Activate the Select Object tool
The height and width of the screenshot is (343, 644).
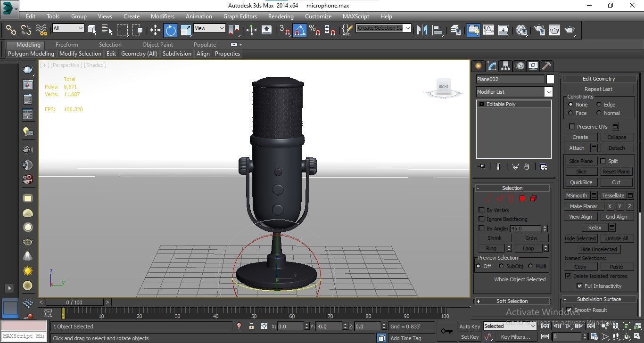(x=92, y=30)
